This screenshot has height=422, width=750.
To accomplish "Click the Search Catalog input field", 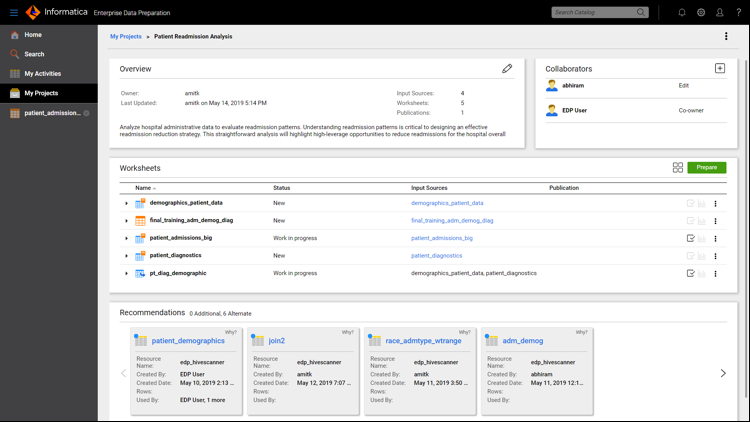I will pos(594,13).
